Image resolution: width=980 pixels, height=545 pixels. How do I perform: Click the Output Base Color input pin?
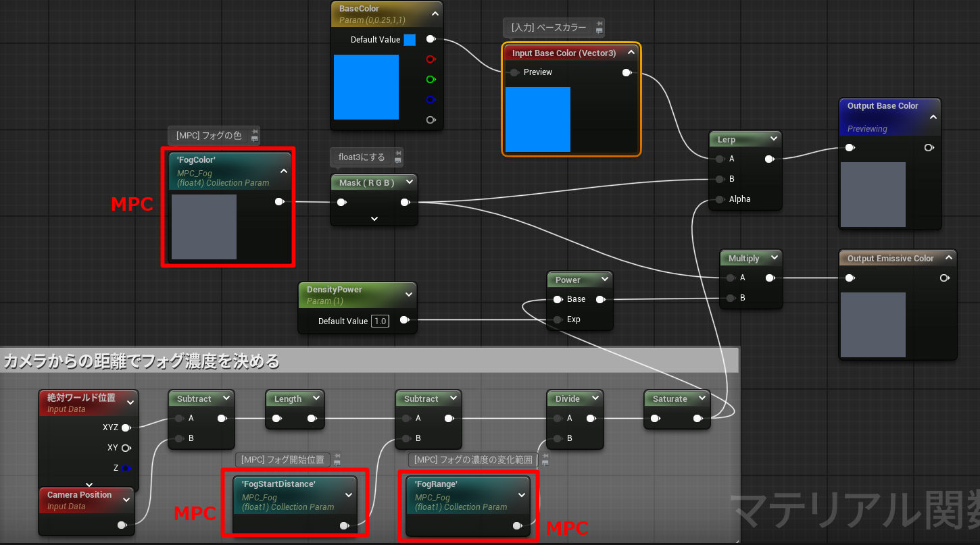(x=850, y=148)
